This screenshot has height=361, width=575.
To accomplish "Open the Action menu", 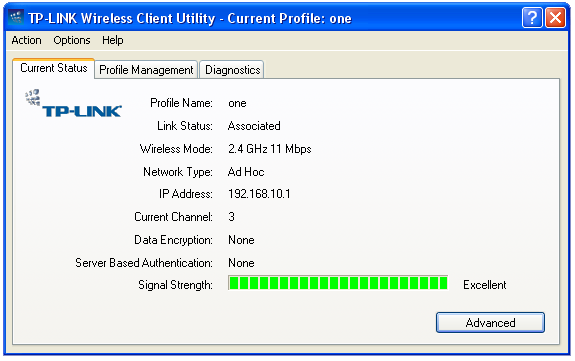I will (26, 40).
